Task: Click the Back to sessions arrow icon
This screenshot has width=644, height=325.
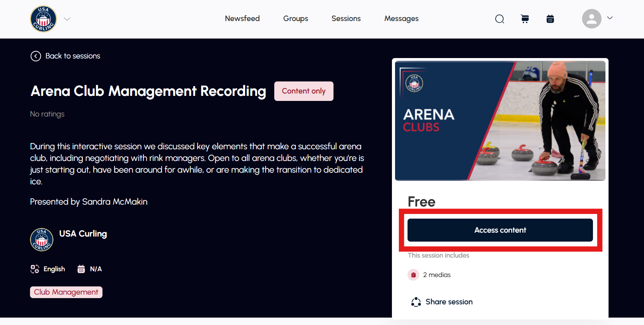Action: (36, 56)
